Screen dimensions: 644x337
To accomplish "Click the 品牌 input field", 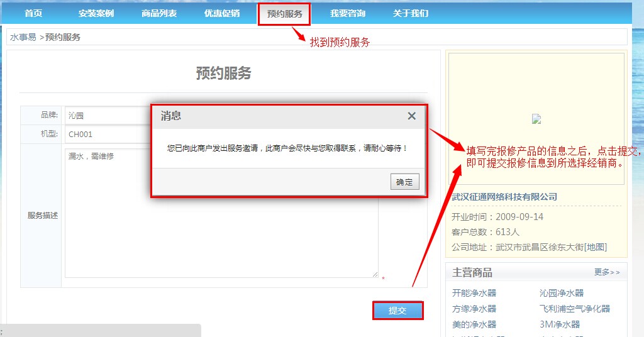I will (x=107, y=116).
